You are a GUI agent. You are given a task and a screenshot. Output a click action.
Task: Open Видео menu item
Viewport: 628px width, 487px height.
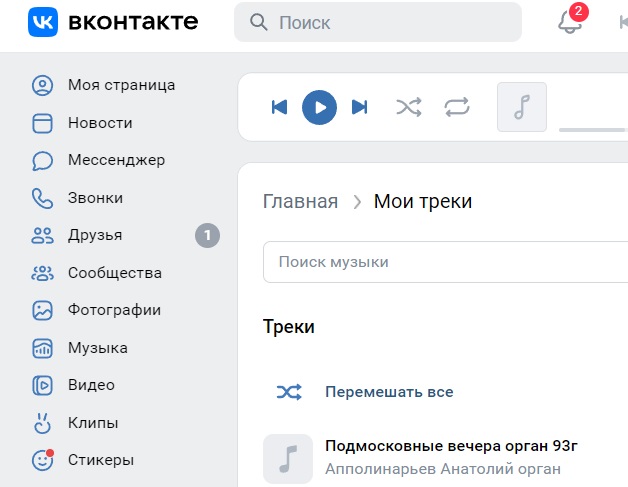[x=91, y=385]
